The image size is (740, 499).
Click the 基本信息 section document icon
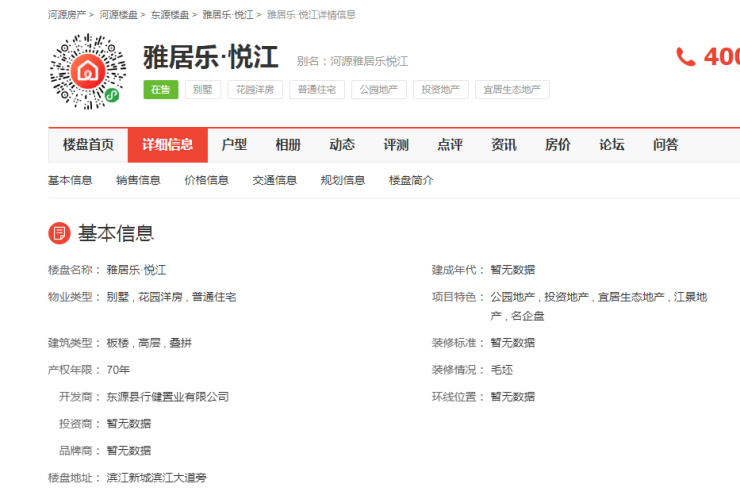pyautogui.click(x=59, y=233)
